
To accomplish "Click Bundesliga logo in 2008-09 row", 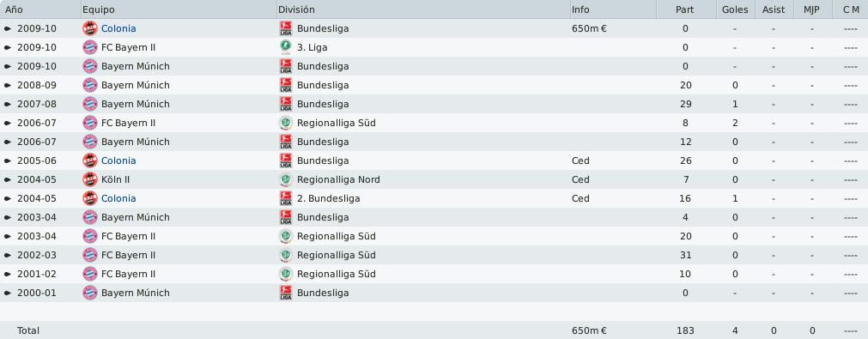I will coord(286,85).
